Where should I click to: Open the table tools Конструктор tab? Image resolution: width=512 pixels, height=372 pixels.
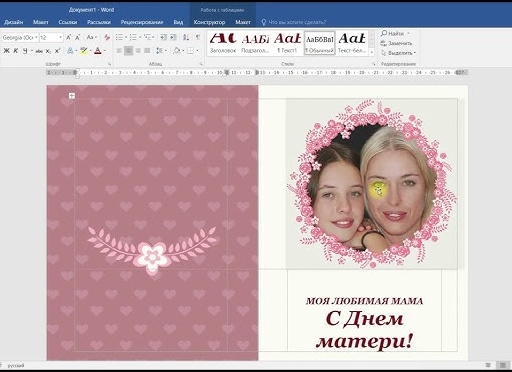[209, 22]
